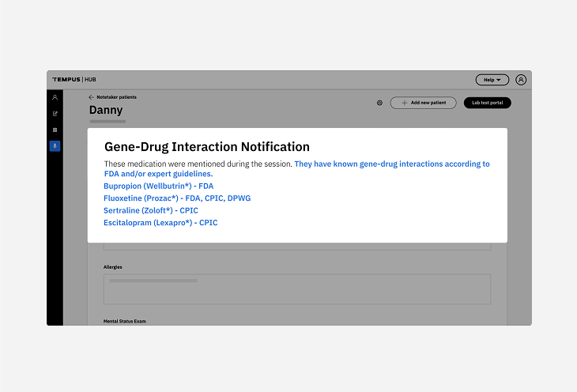577x392 pixels.
Task: Open Sertraline (Zoloft*) - CPIC link
Action: click(151, 210)
